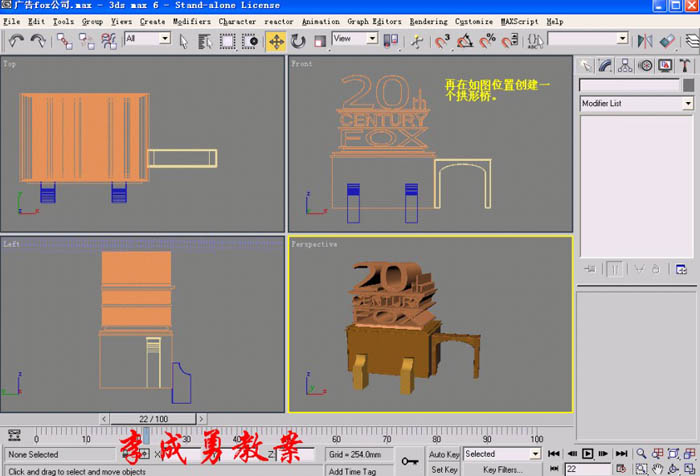This screenshot has width=700, height=476.
Task: Go to the start frame
Action: click(554, 454)
